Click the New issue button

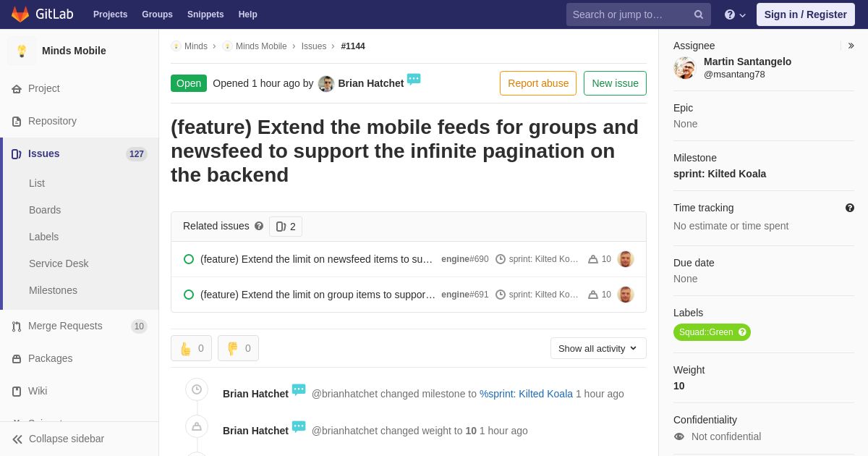(615, 83)
